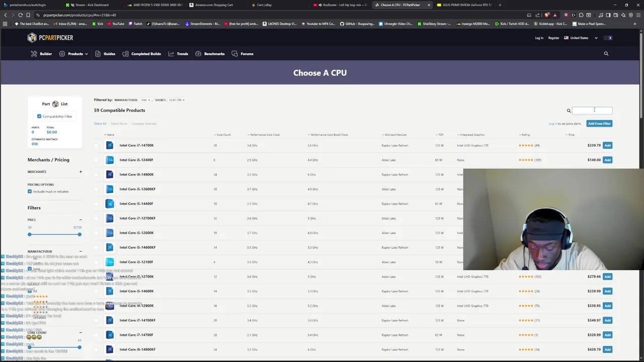The image size is (644, 362).
Task: Click Intel Core i5-14400F product thumbnail
Action: (x=110, y=204)
